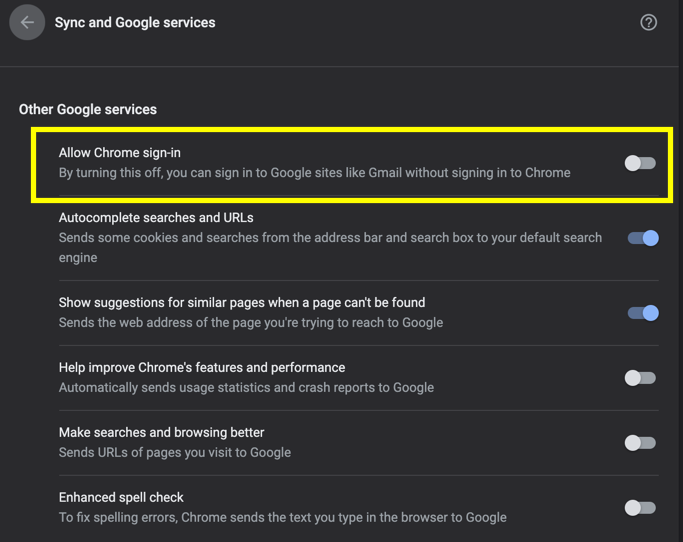Viewport: 683px width, 542px height.
Task: Click "Show suggestions for similar pages" title text
Action: (x=242, y=303)
